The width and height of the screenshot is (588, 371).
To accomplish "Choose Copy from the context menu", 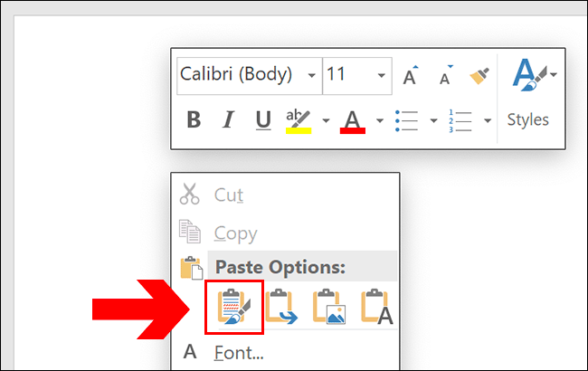I will pos(233,233).
